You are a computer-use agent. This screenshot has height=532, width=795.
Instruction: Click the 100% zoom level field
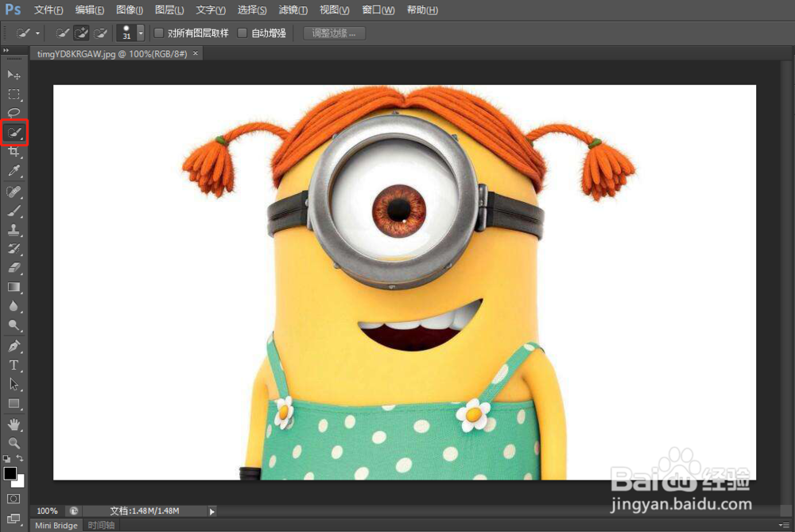pos(47,511)
